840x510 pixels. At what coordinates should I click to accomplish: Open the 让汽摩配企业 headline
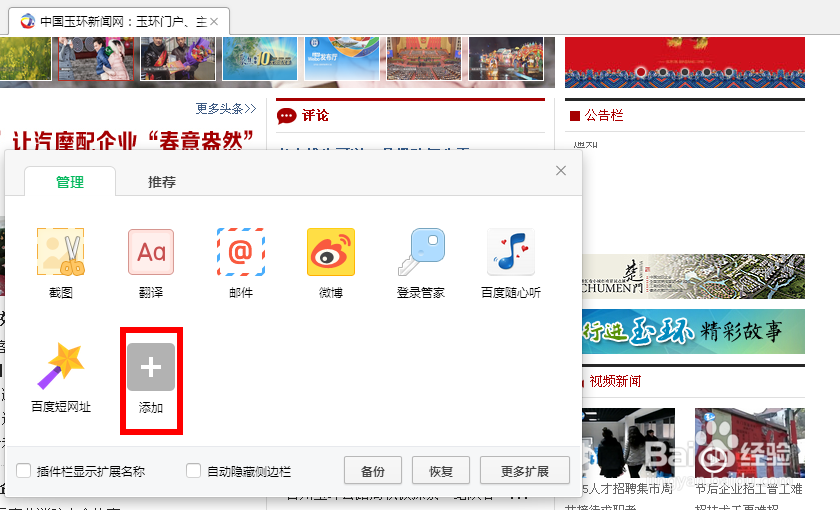pyautogui.click(x=133, y=140)
